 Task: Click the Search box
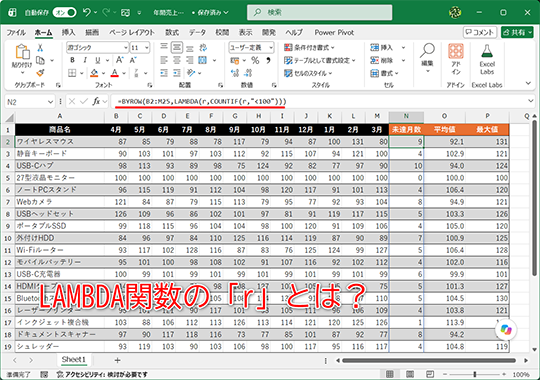coord(320,12)
